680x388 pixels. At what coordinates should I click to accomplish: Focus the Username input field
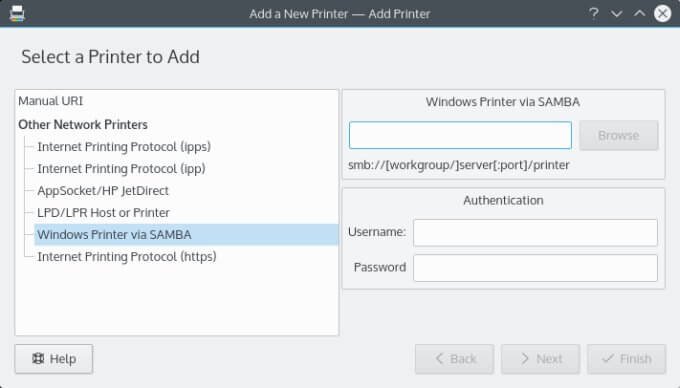pos(535,232)
